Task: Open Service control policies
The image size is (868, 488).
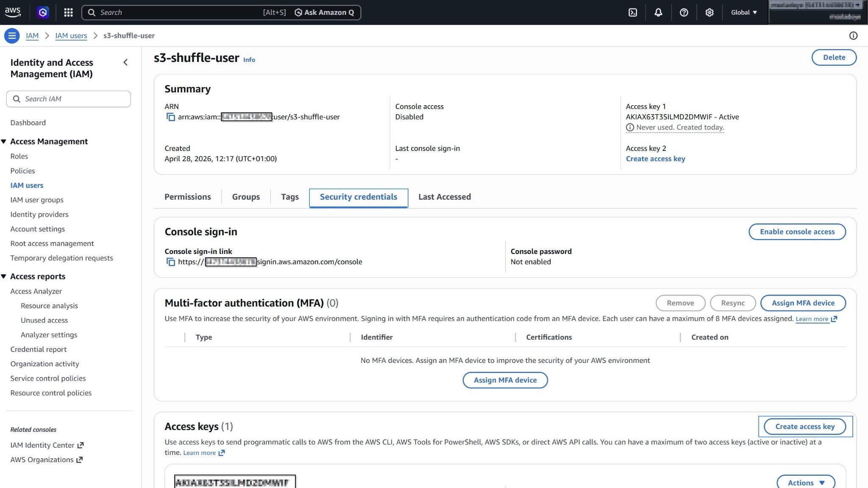Action: point(48,378)
